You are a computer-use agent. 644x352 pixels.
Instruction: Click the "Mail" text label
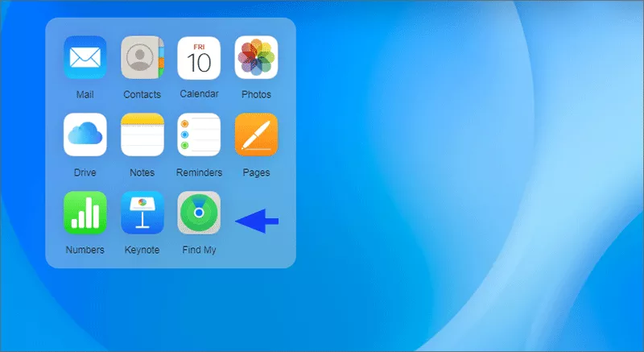(x=85, y=94)
